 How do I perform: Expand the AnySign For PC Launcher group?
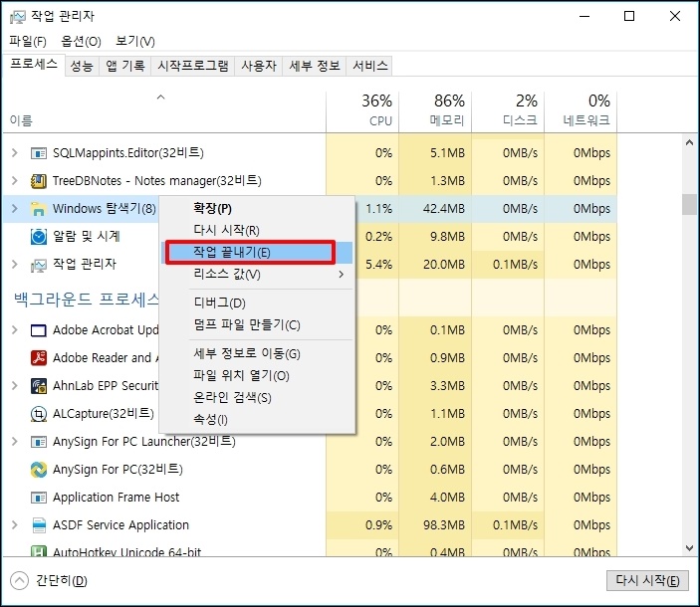point(15,442)
